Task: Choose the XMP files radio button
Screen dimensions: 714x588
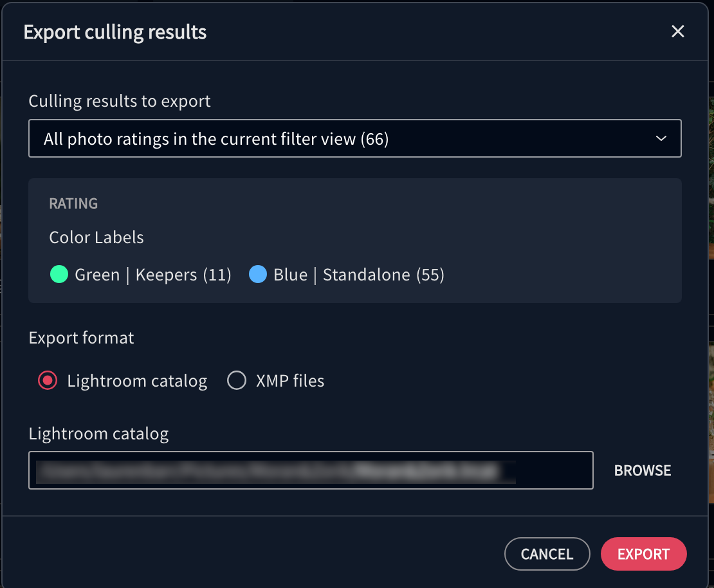Action: tap(237, 380)
